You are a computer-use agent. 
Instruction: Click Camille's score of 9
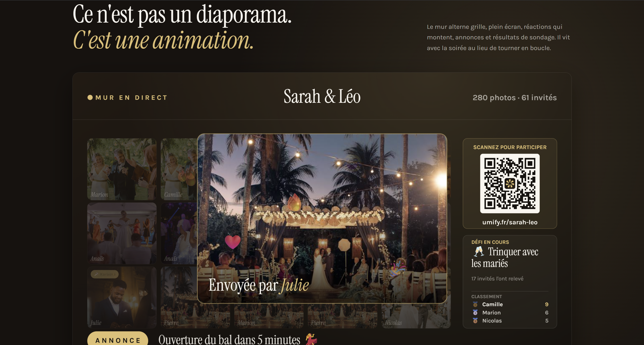click(547, 304)
